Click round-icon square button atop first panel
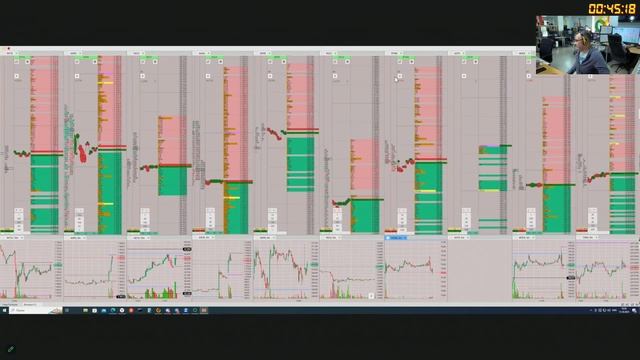This screenshot has height=360, width=640. 28,62
